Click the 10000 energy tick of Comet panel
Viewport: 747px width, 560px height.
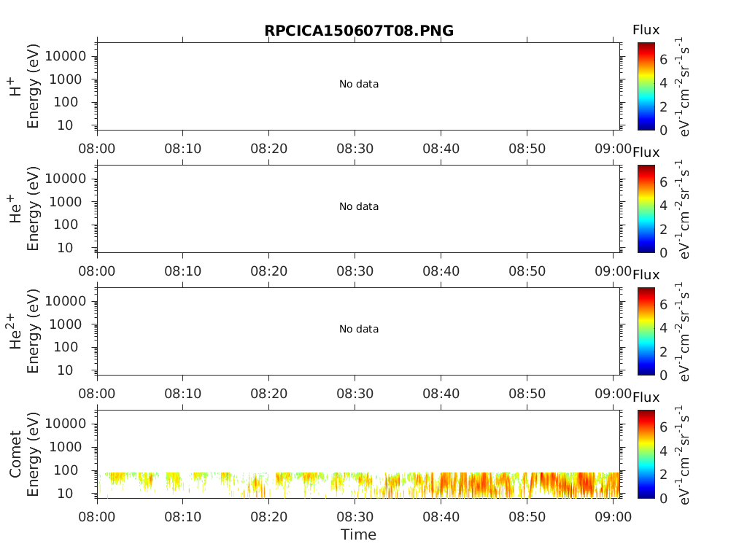tap(66, 424)
